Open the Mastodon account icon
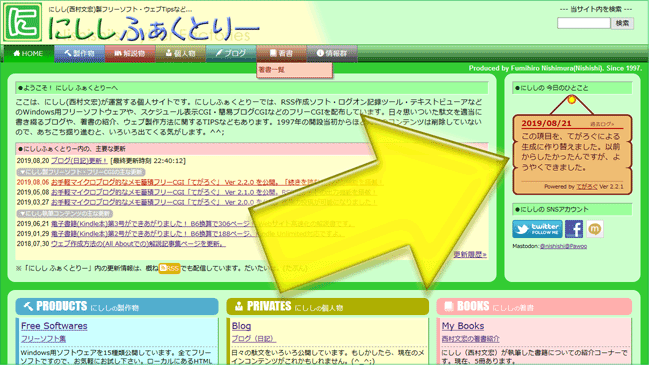This screenshot has width=649, height=365. 595,229
